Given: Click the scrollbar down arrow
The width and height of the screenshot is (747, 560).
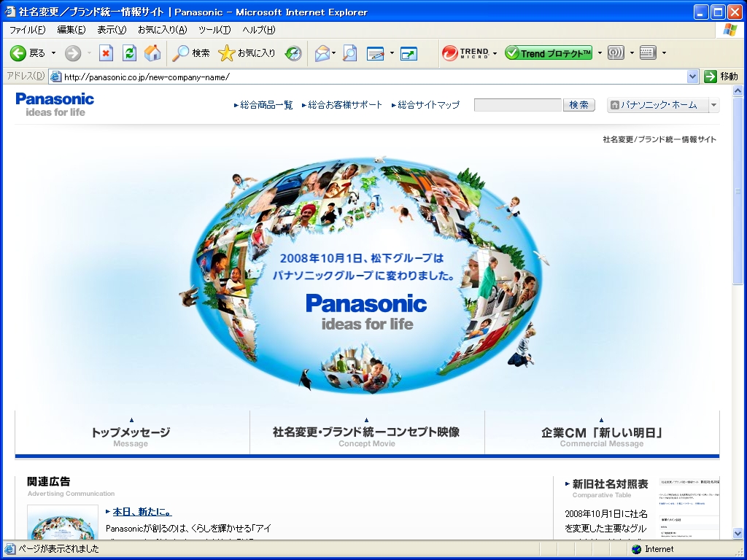Looking at the screenshot, I should (x=738, y=533).
